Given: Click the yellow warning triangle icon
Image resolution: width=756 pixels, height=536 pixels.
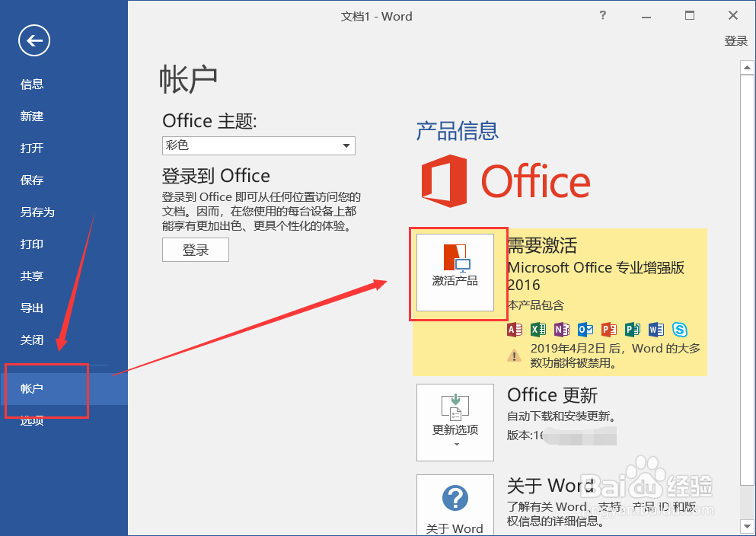Looking at the screenshot, I should (515, 356).
